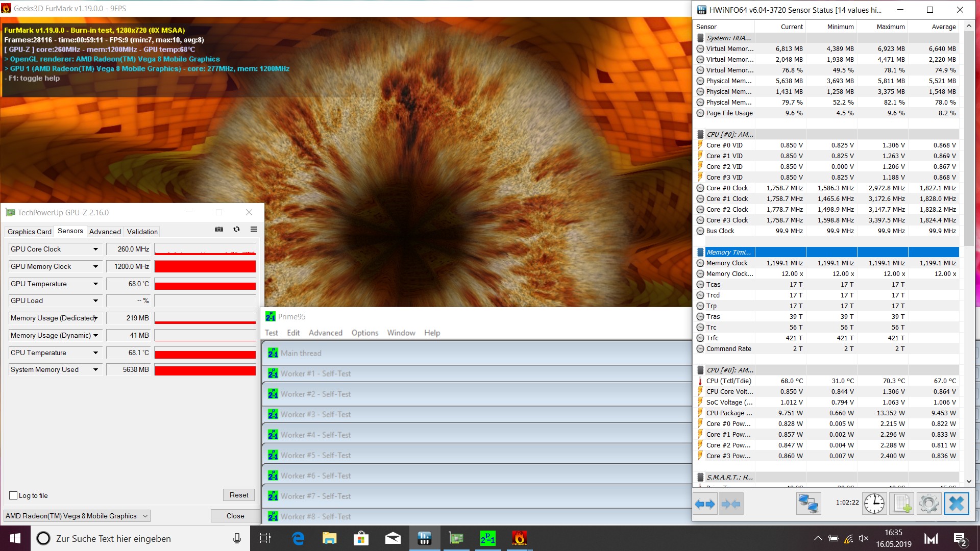Click the muted volume tray icon
Image resolution: width=980 pixels, height=551 pixels.
pyautogui.click(x=864, y=538)
